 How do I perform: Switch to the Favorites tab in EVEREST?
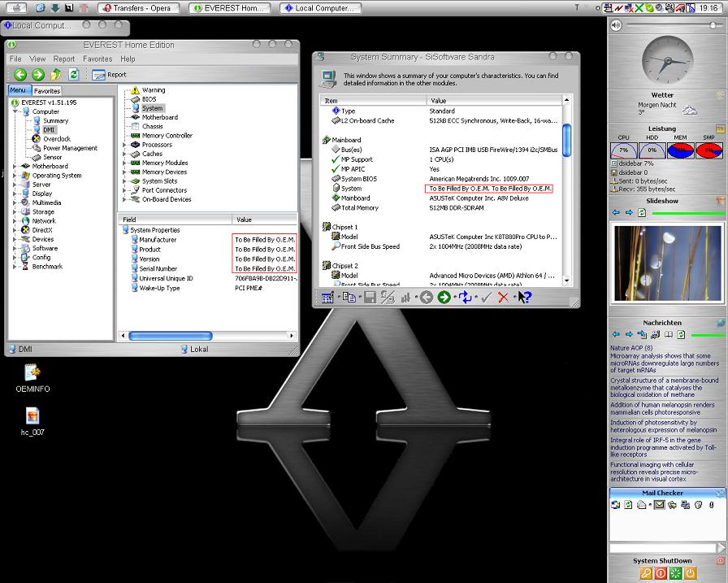47,91
